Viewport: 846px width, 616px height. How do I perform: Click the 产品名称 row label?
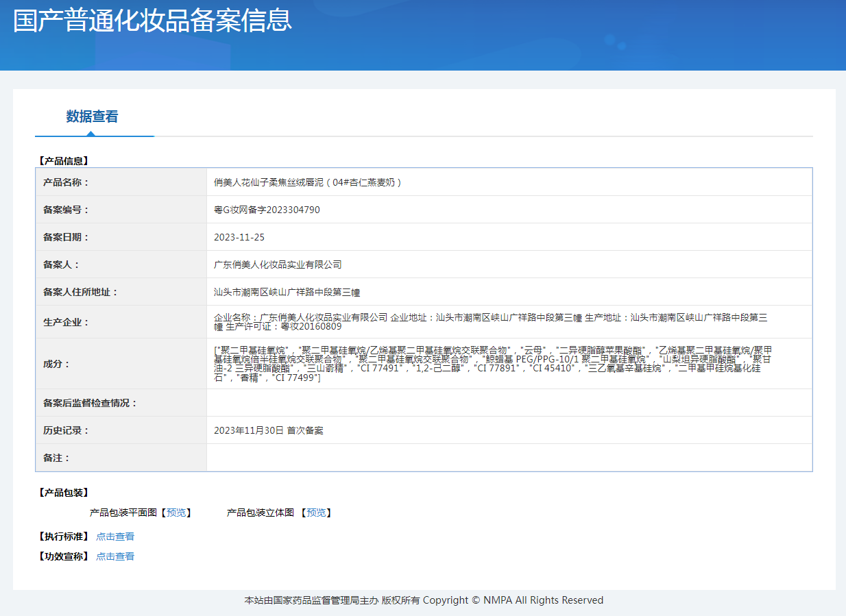click(67, 182)
